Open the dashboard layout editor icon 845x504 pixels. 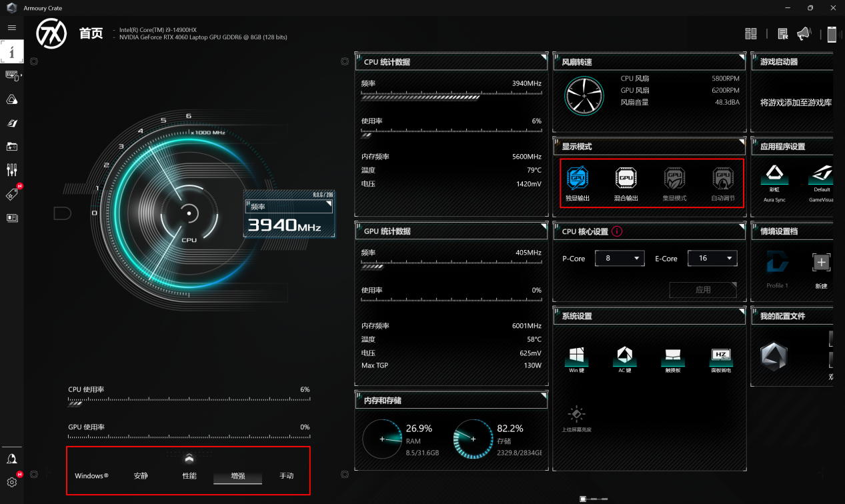[751, 34]
